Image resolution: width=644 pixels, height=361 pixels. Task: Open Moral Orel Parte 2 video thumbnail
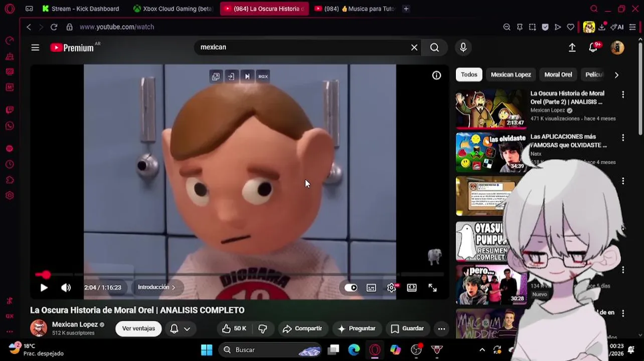[x=491, y=109]
